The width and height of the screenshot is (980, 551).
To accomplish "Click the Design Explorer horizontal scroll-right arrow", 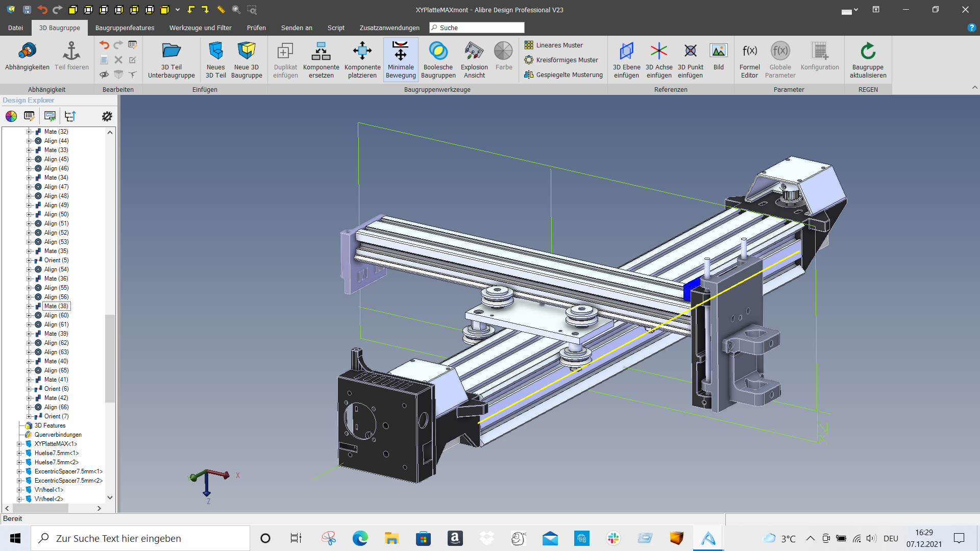I will point(99,508).
